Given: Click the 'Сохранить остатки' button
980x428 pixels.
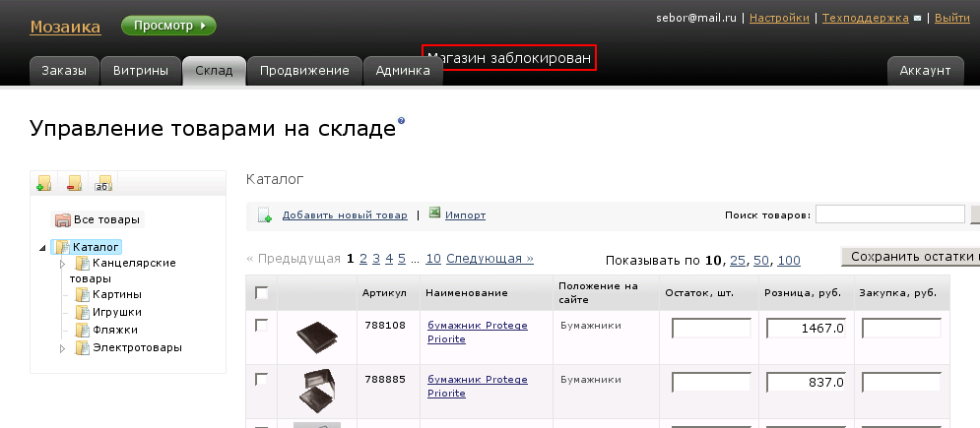Looking at the screenshot, I should point(911,257).
